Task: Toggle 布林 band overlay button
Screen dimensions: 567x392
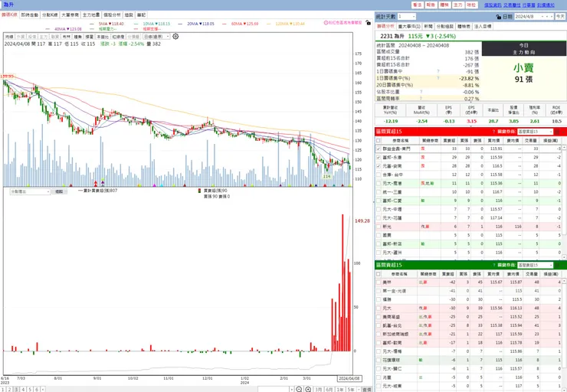Action: pos(66,37)
